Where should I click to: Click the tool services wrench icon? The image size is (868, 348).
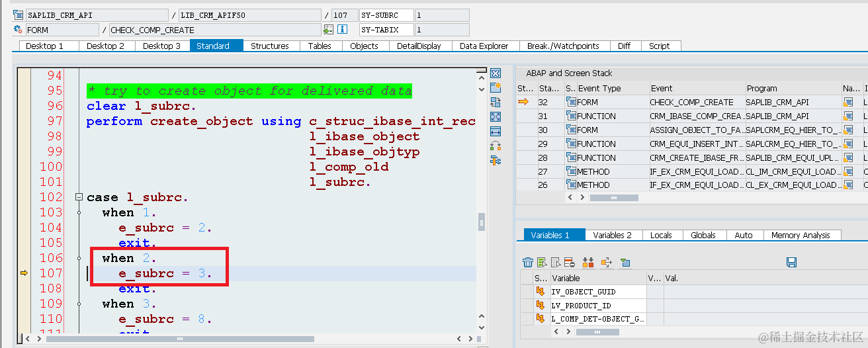495,160
